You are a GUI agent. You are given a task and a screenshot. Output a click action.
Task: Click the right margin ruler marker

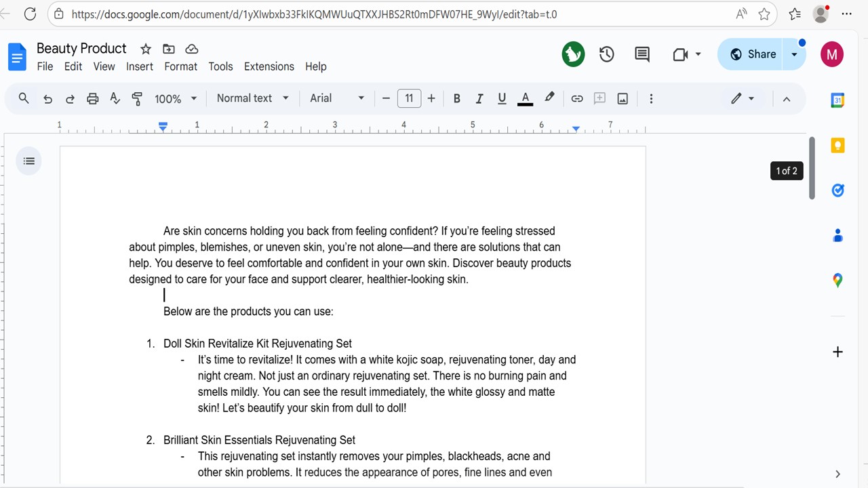pos(576,128)
